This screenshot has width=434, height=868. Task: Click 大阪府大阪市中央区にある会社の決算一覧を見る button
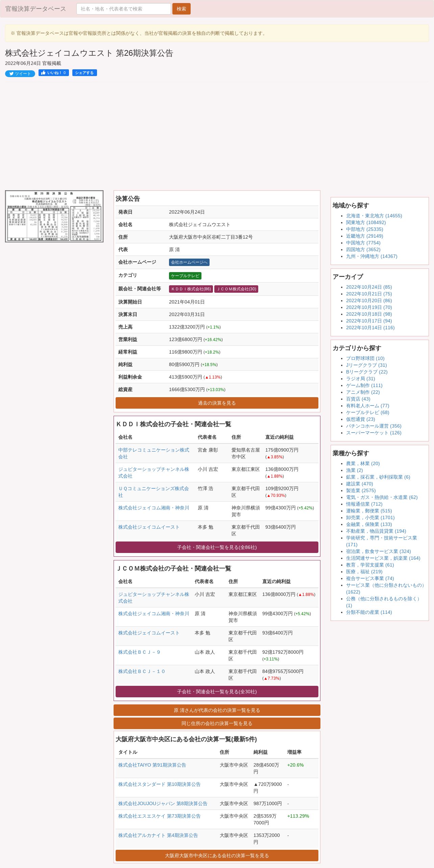pos(217,855)
